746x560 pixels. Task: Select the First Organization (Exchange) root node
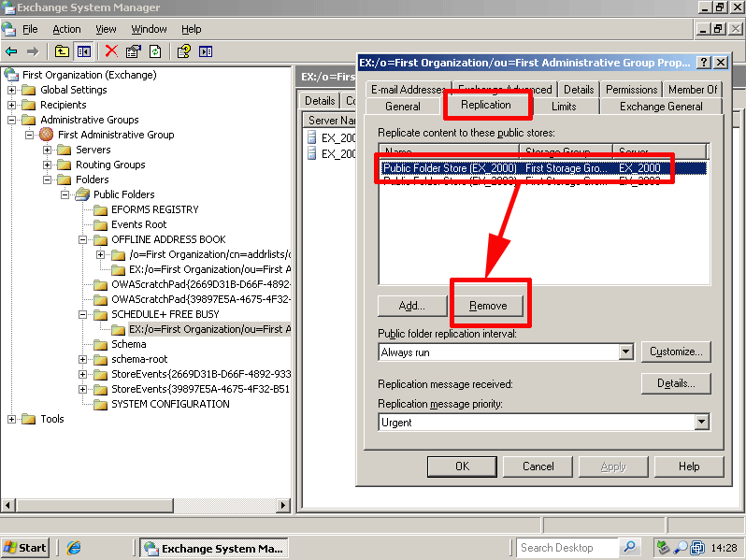89,75
